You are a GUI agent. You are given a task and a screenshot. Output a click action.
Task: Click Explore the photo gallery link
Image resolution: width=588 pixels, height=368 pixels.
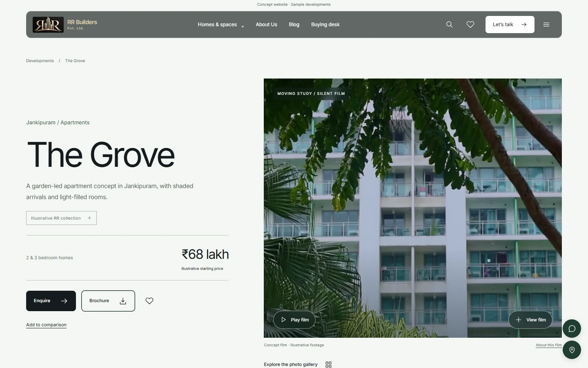click(x=291, y=364)
